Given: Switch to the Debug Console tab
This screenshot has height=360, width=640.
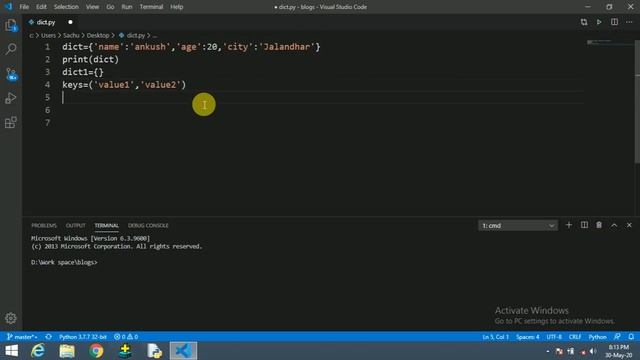Looking at the screenshot, I should coord(148,225).
